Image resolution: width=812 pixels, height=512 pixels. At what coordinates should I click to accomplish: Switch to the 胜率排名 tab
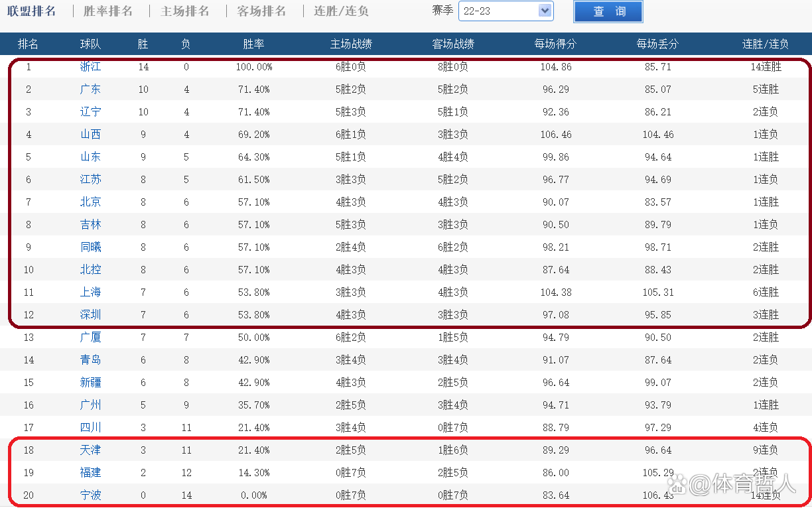click(108, 11)
